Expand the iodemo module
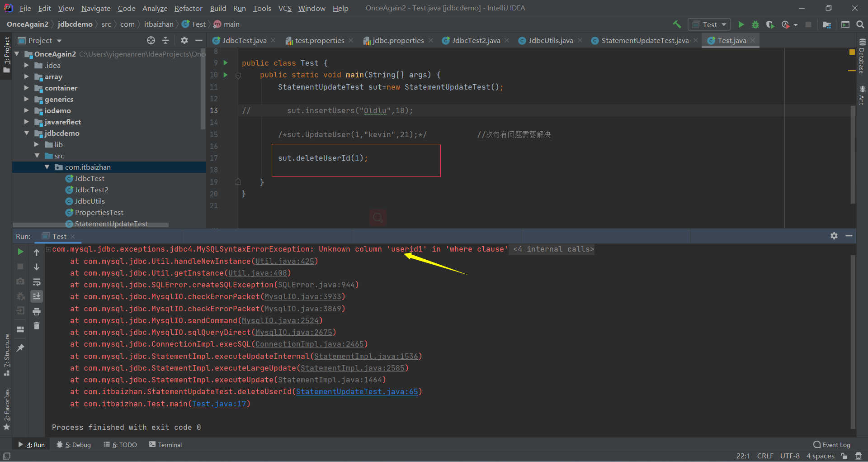This screenshot has width=868, height=462. [27, 110]
